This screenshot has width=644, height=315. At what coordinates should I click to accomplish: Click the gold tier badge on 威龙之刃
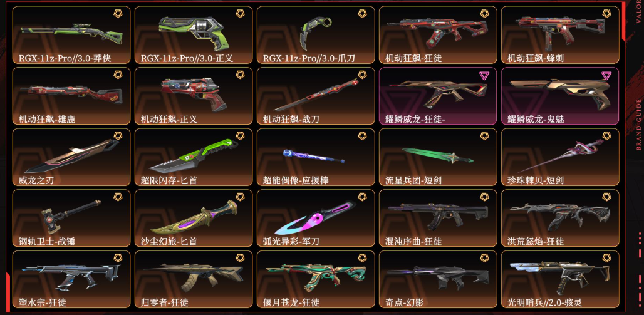click(x=118, y=136)
